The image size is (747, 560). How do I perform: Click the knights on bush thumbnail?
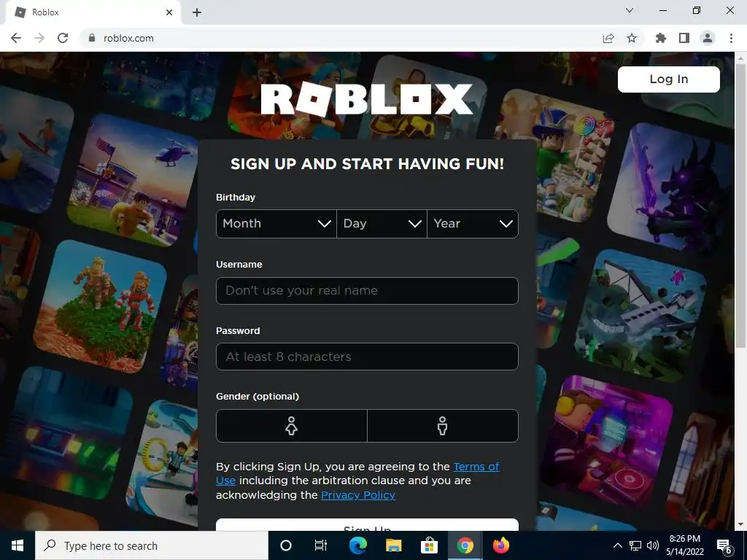click(99, 306)
